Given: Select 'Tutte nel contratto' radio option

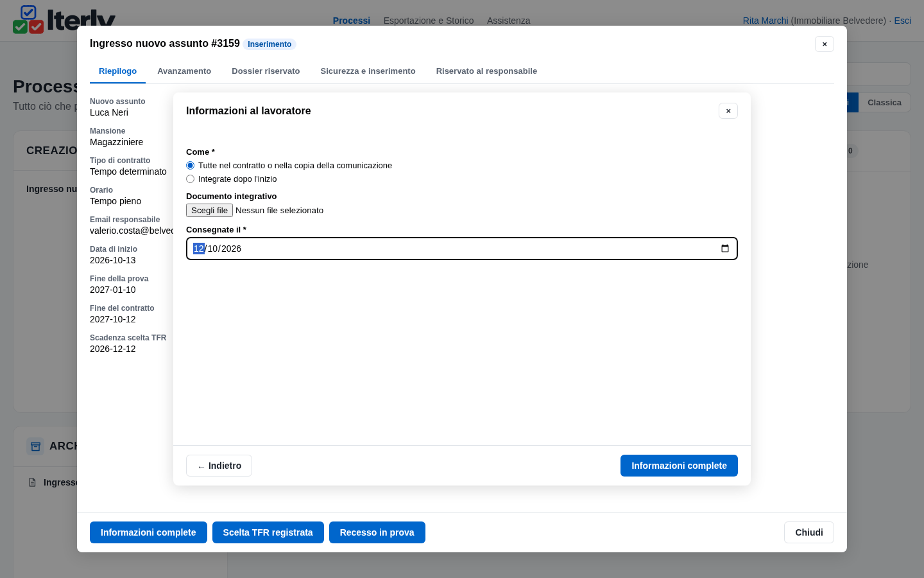Looking at the screenshot, I should point(190,166).
